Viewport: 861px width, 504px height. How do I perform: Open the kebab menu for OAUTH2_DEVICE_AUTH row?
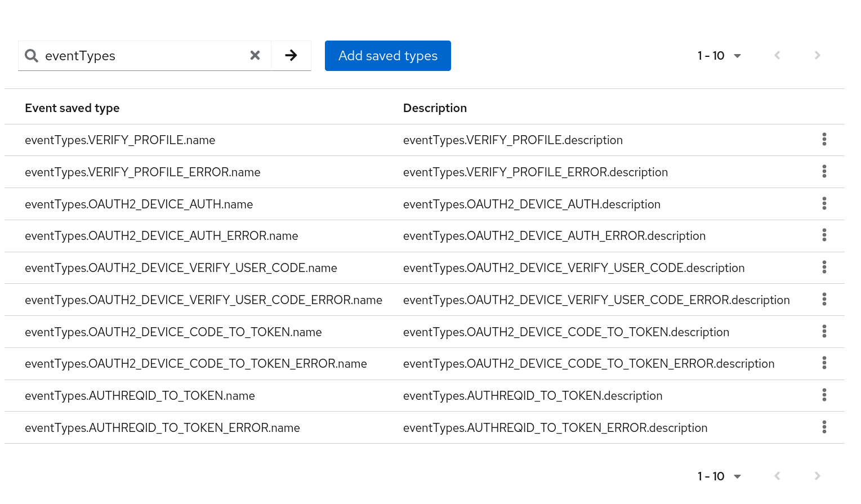pos(824,204)
